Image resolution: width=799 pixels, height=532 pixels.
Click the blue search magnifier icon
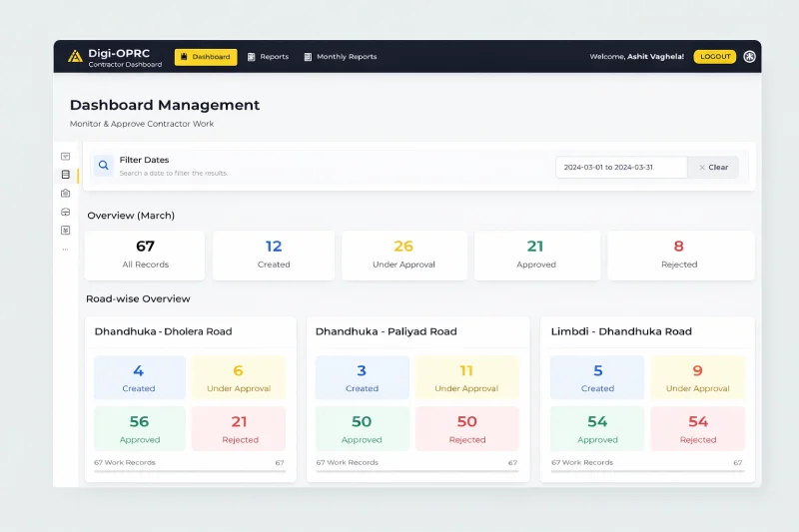[x=104, y=166]
